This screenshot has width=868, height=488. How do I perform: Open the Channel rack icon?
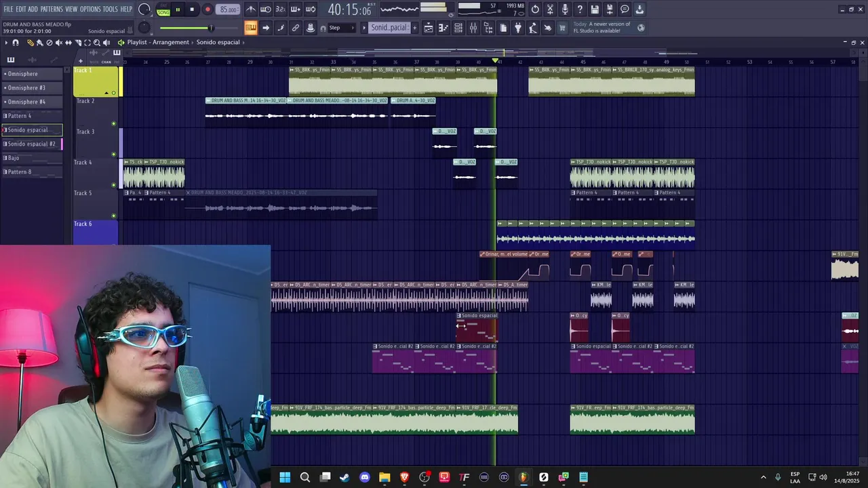458,28
